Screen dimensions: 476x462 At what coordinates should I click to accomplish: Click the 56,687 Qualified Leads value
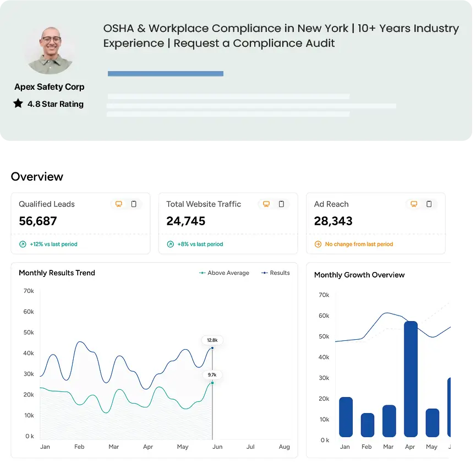[x=37, y=221]
